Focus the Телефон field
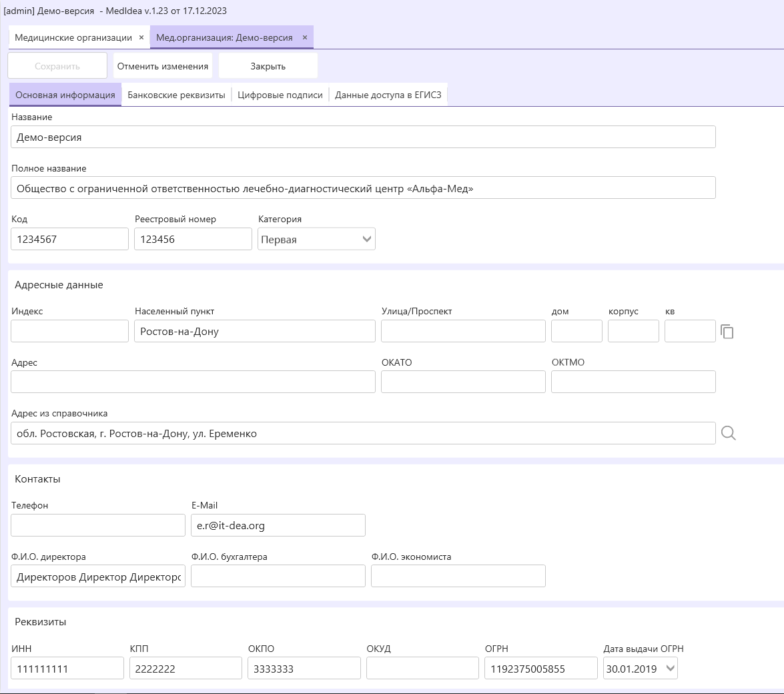 click(x=98, y=525)
